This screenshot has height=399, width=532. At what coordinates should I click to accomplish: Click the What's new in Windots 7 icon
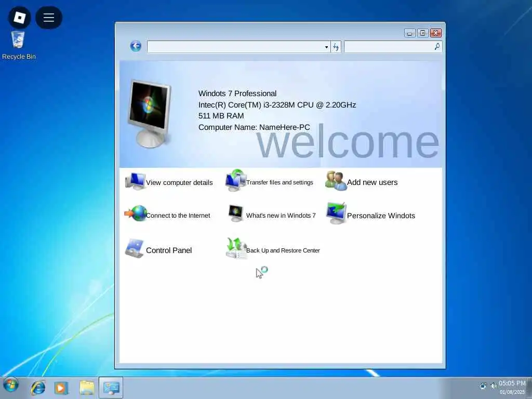236,214
